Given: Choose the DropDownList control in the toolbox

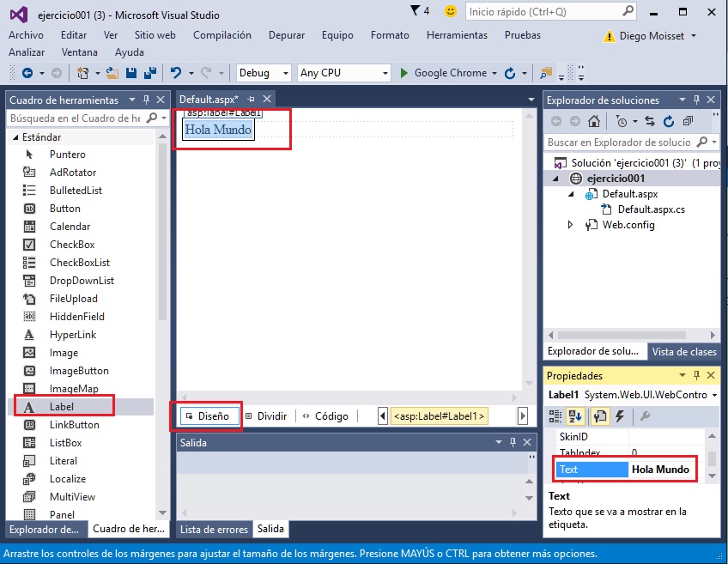Looking at the screenshot, I should [82, 281].
